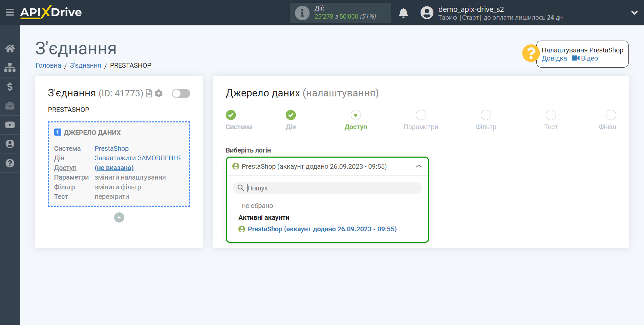Click змінити налаштування text
This screenshot has height=325, width=644.
130,177
